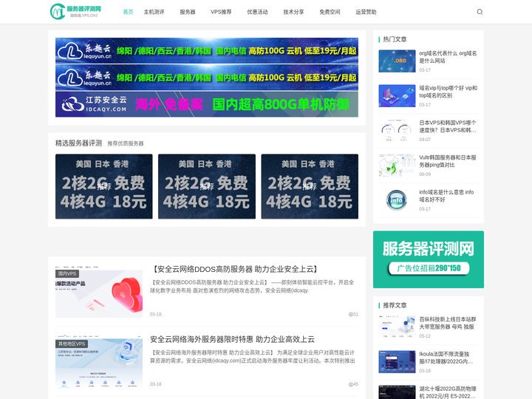532x399 pixels.
Task: Click the 热门文章 sidebar heading
Action: [395, 39]
